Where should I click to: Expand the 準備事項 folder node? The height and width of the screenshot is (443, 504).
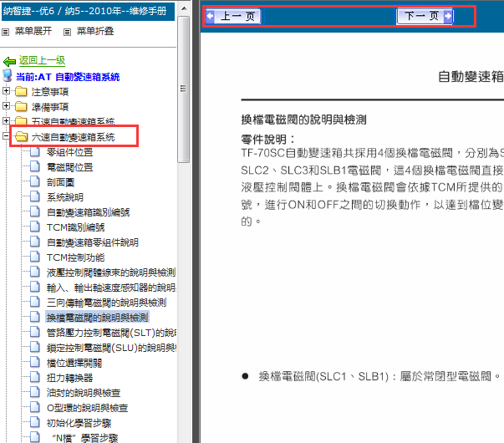[6, 106]
